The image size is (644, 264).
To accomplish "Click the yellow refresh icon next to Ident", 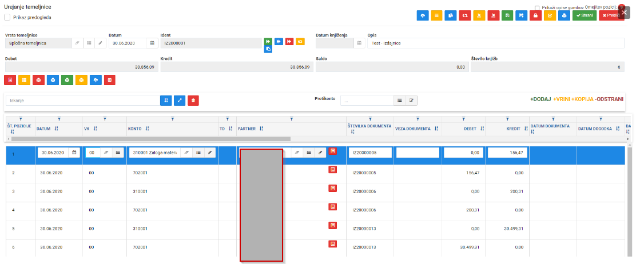I will (300, 42).
